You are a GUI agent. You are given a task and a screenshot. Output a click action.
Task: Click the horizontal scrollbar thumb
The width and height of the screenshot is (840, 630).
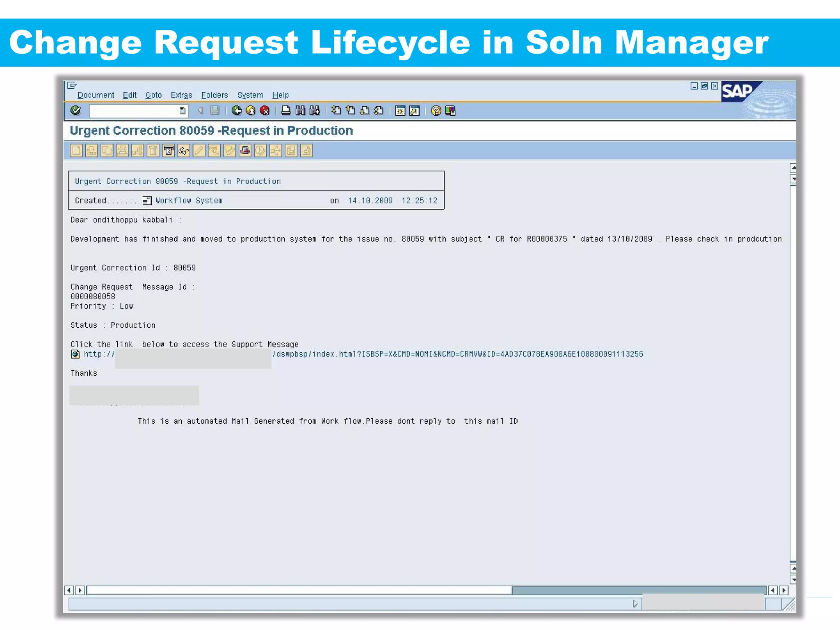click(x=299, y=590)
